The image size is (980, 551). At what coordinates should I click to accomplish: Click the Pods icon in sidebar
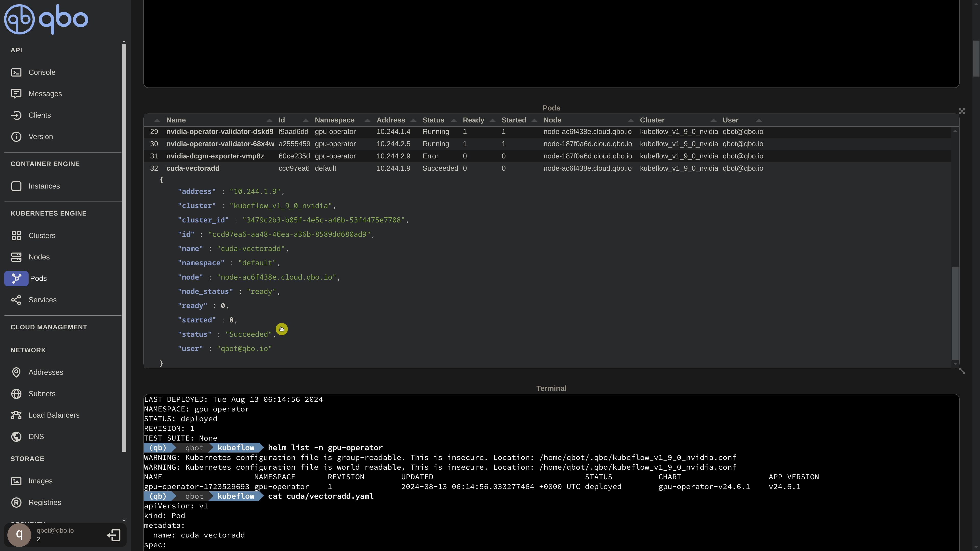point(17,278)
